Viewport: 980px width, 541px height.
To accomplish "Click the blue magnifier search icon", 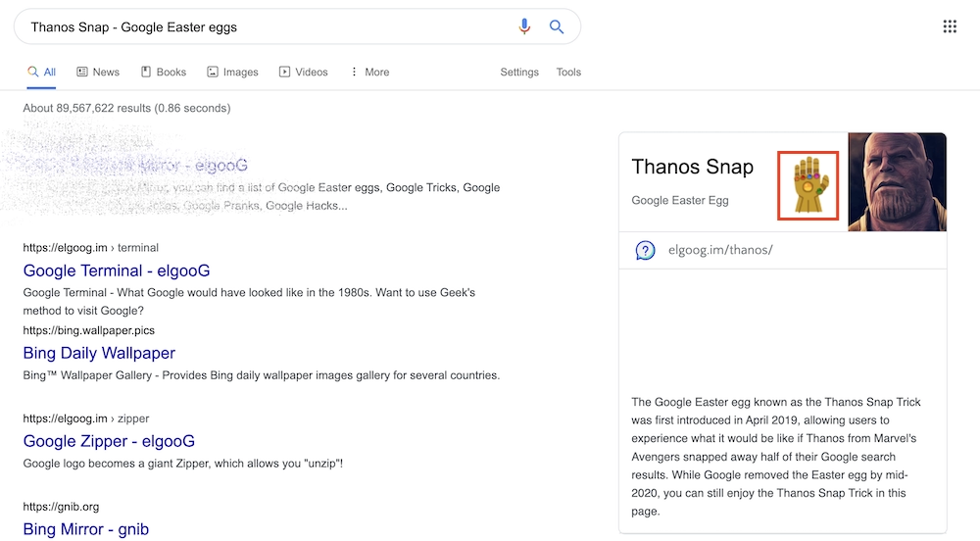I will pos(557,27).
